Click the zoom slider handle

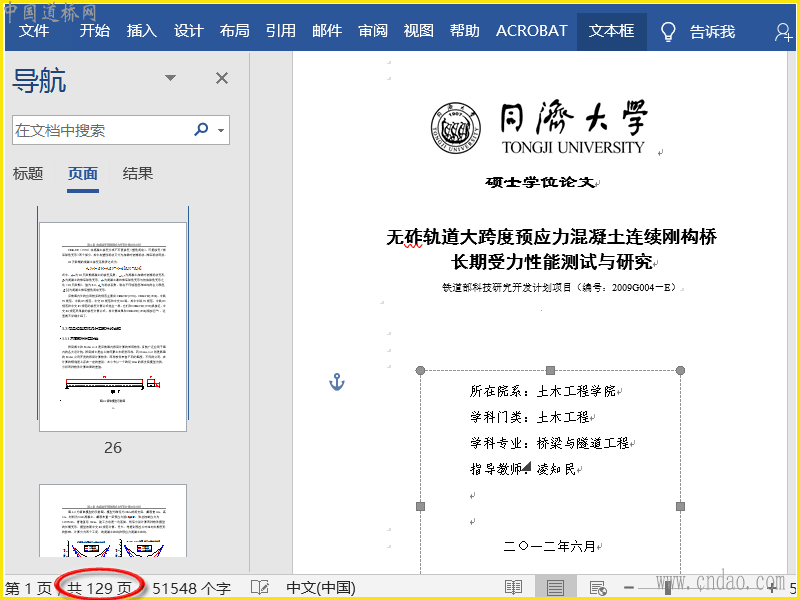(668, 588)
